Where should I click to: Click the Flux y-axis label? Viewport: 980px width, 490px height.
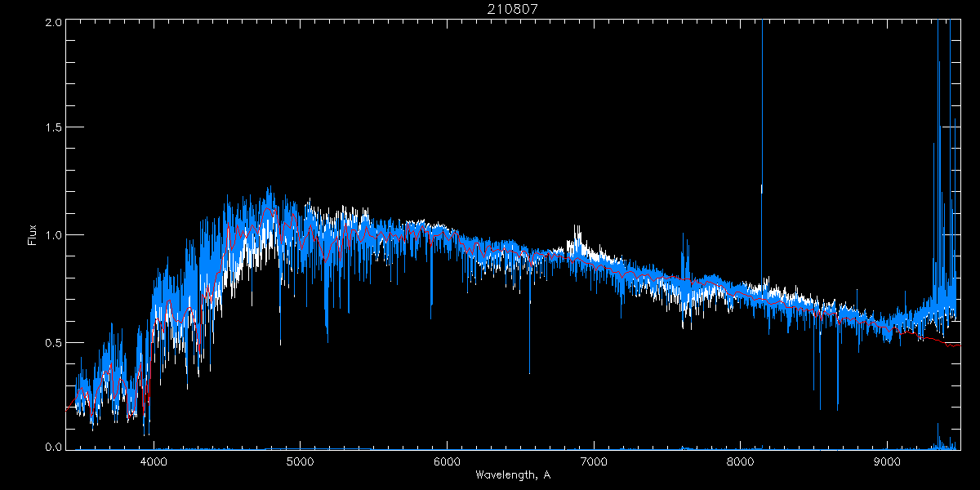tap(33, 234)
